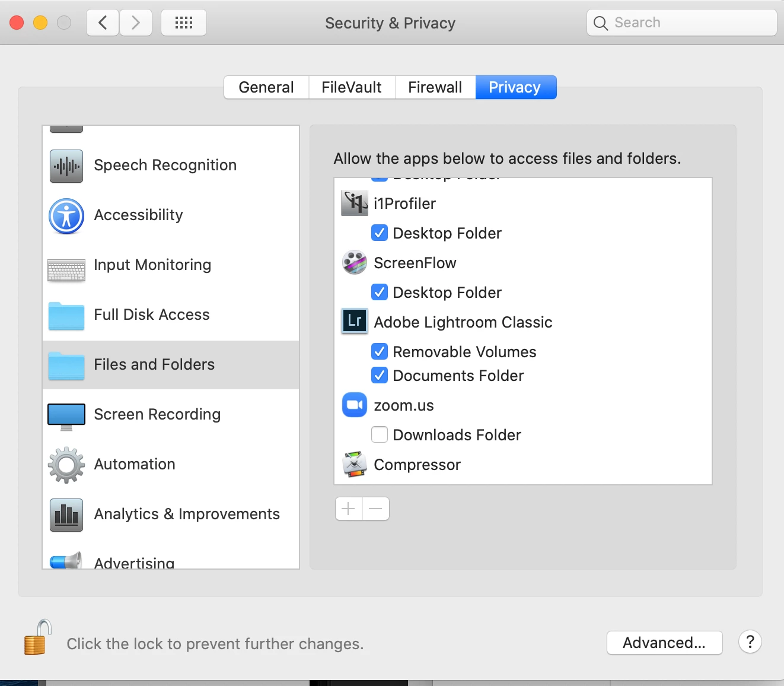This screenshot has width=784, height=686.
Task: Click the Compressor app name
Action: (418, 465)
